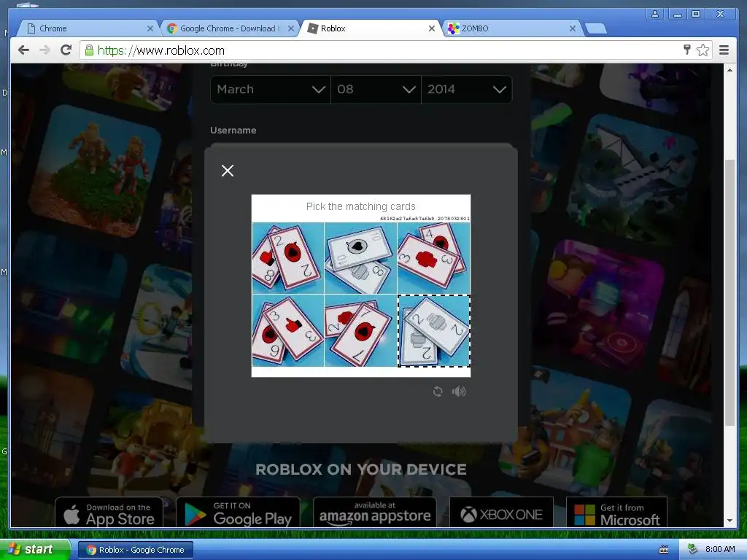
Task: Open the Xbox One badge
Action: point(501,513)
